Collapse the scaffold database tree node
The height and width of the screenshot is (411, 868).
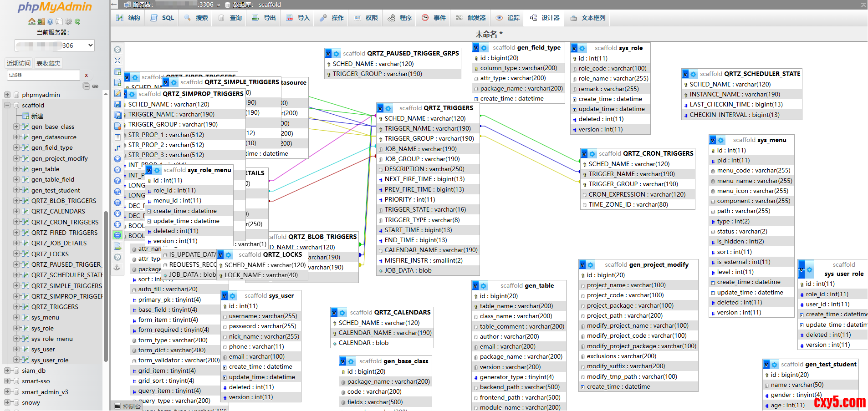point(7,105)
